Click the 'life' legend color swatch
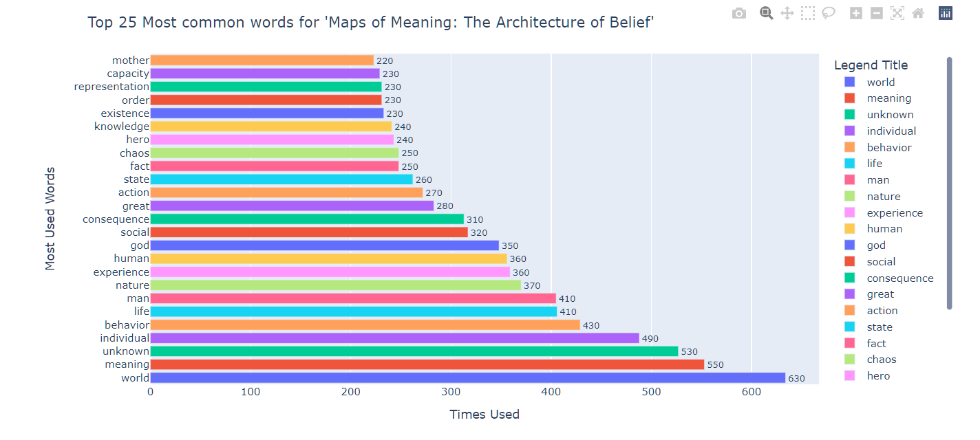This screenshot has height=440, width=980. click(849, 164)
